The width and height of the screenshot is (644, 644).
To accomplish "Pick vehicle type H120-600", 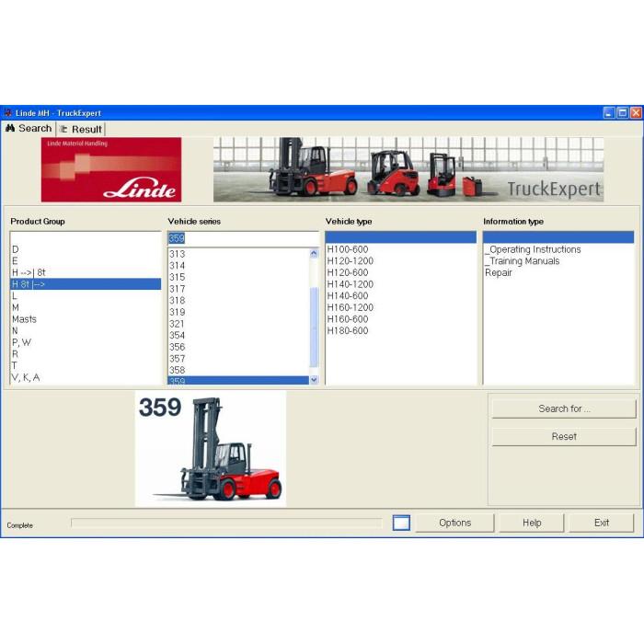I will pos(400,272).
